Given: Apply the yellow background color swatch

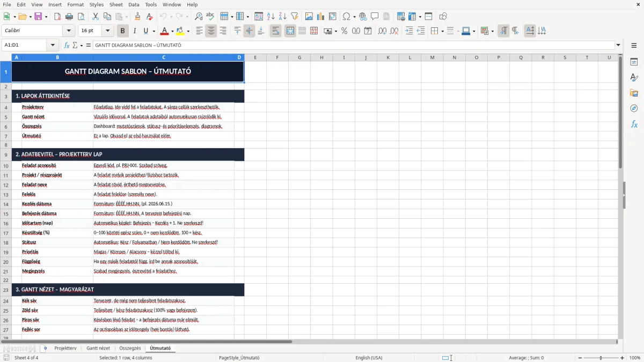Looking at the screenshot, I should (180, 31).
